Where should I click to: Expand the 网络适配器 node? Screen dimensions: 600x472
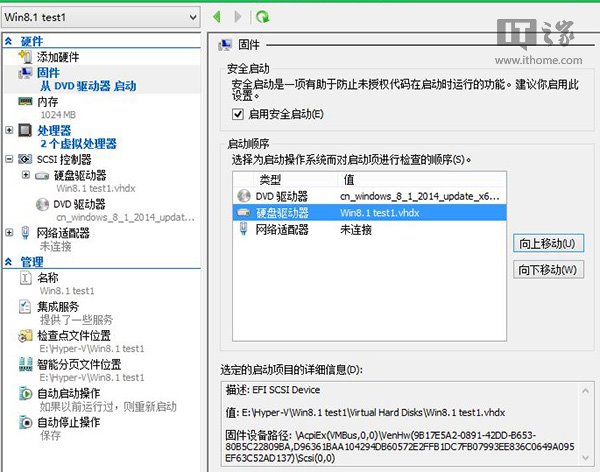point(9,232)
